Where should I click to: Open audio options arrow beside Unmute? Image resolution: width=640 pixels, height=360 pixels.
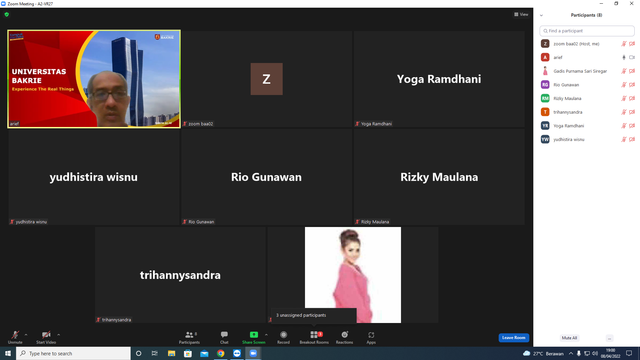[x=26, y=335]
